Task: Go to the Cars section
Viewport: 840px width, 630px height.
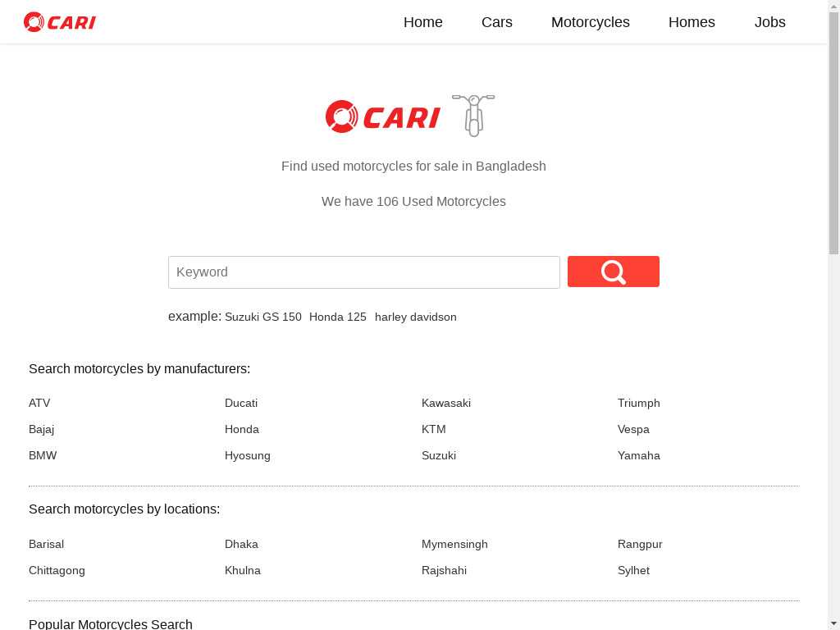Action: (x=496, y=22)
